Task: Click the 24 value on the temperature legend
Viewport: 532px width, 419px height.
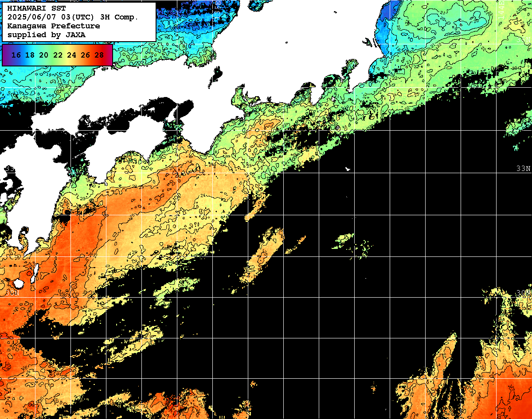Action: [x=71, y=55]
